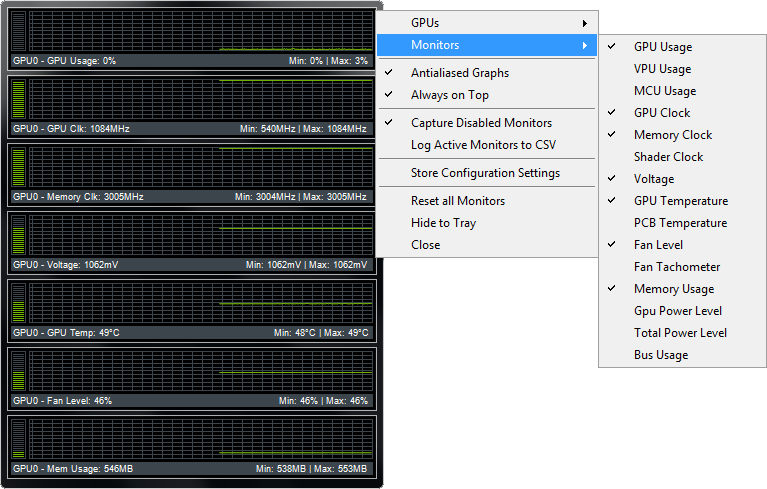Disable the GPU Clock monitor
The height and width of the screenshot is (489, 767).
click(682, 113)
